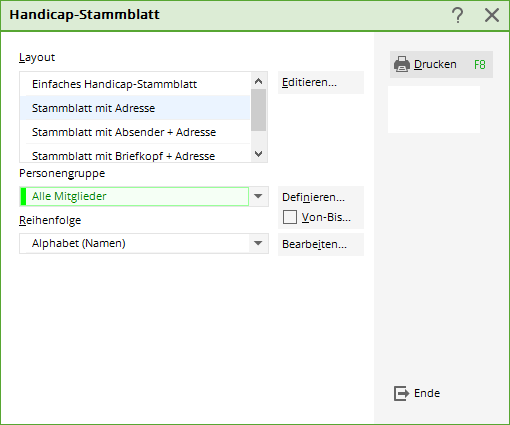Click the down arrow of the layout list scrollbar
Viewport: 510px width, 425px height.
[x=259, y=154]
